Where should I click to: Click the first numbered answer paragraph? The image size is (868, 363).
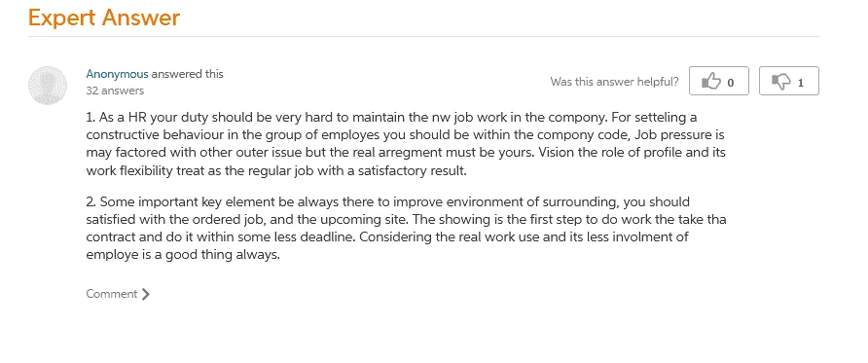click(x=406, y=144)
